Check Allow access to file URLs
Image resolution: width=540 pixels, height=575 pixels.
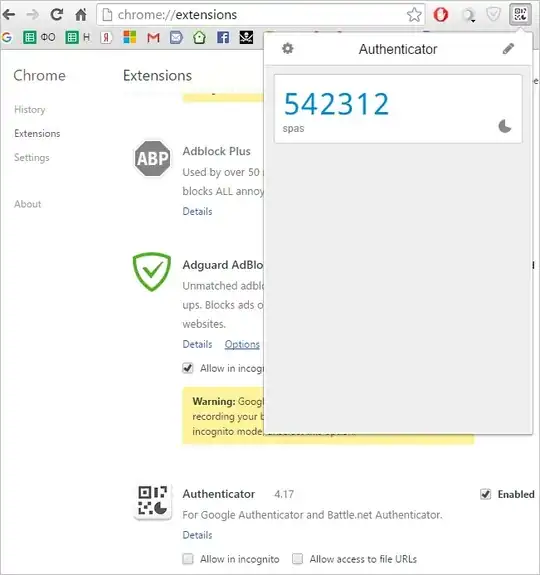pyautogui.click(x=298, y=559)
